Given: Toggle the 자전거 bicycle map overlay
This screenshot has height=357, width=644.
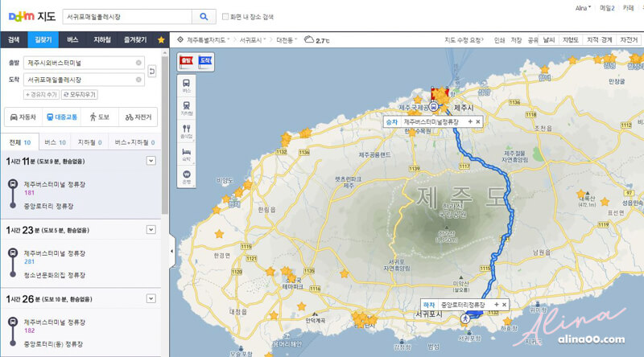Looking at the screenshot, I should point(629,40).
